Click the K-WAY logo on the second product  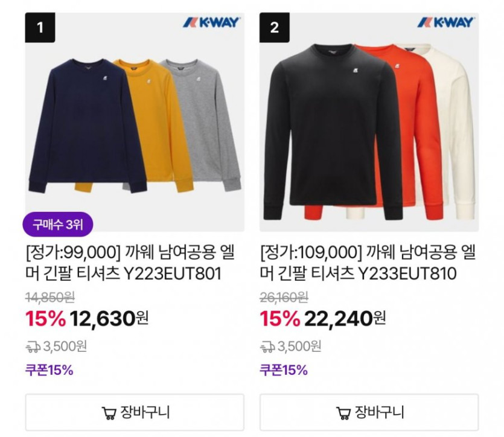click(446, 22)
